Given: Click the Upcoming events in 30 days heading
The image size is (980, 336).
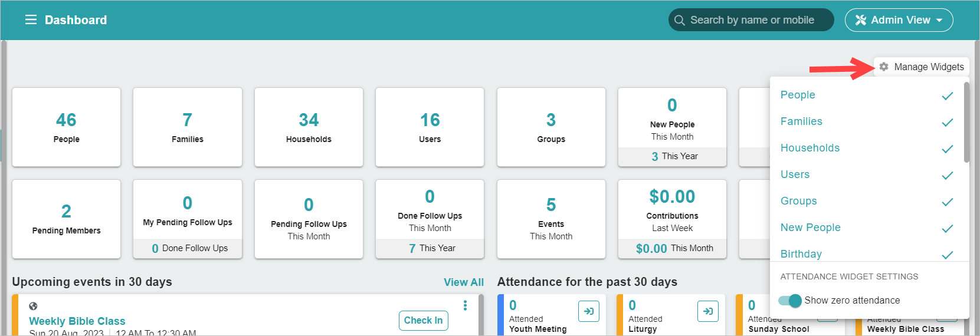Looking at the screenshot, I should (x=92, y=282).
